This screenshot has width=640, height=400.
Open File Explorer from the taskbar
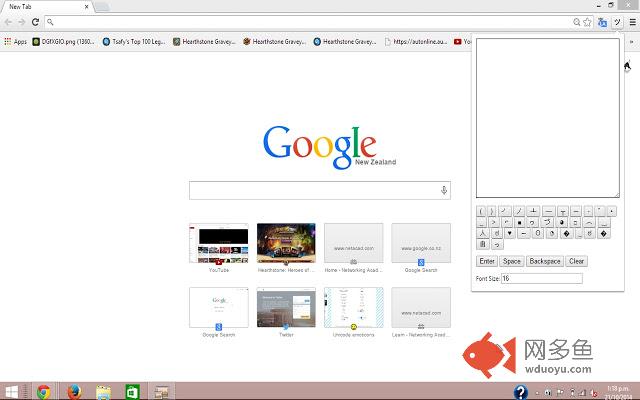103,392
